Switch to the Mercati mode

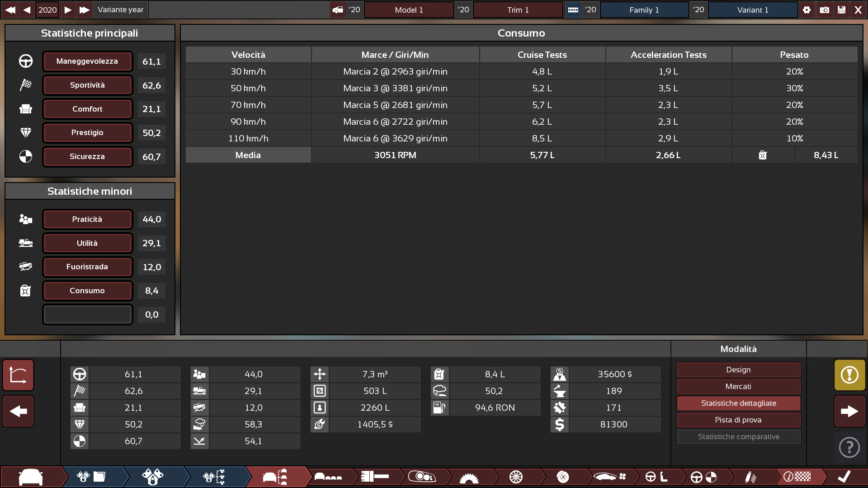click(738, 386)
